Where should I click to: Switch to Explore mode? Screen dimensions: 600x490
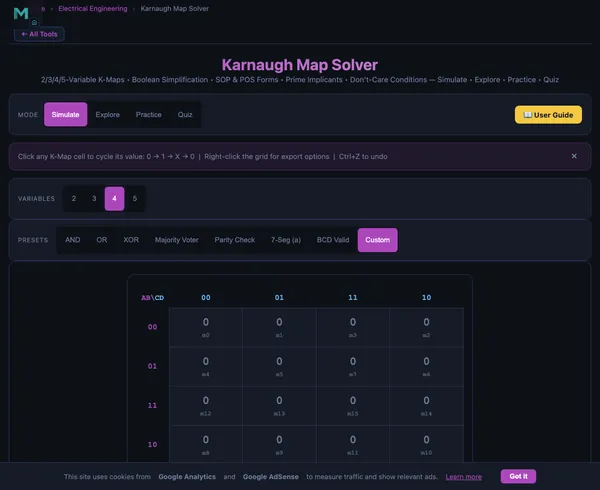108,114
